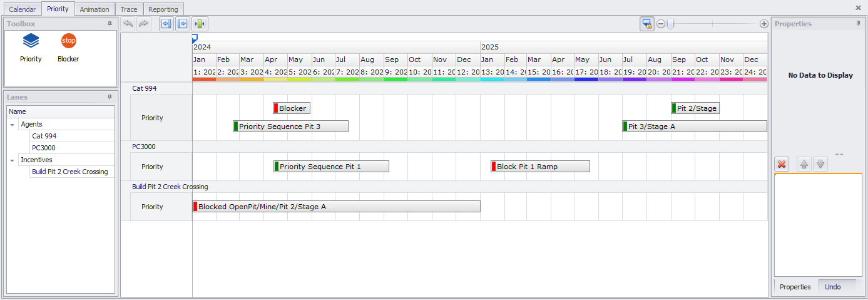Select the Block Pit 1 Ramp bar
This screenshot has width=868, height=300.
coord(540,167)
